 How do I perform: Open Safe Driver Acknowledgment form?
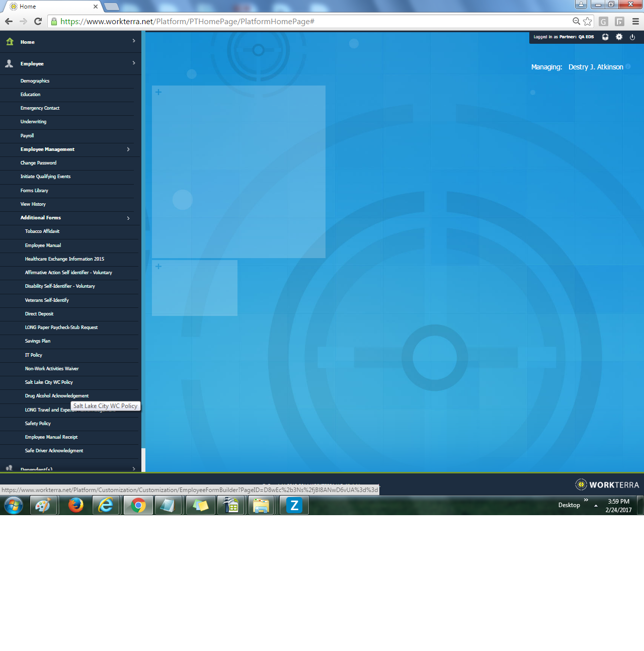point(54,451)
